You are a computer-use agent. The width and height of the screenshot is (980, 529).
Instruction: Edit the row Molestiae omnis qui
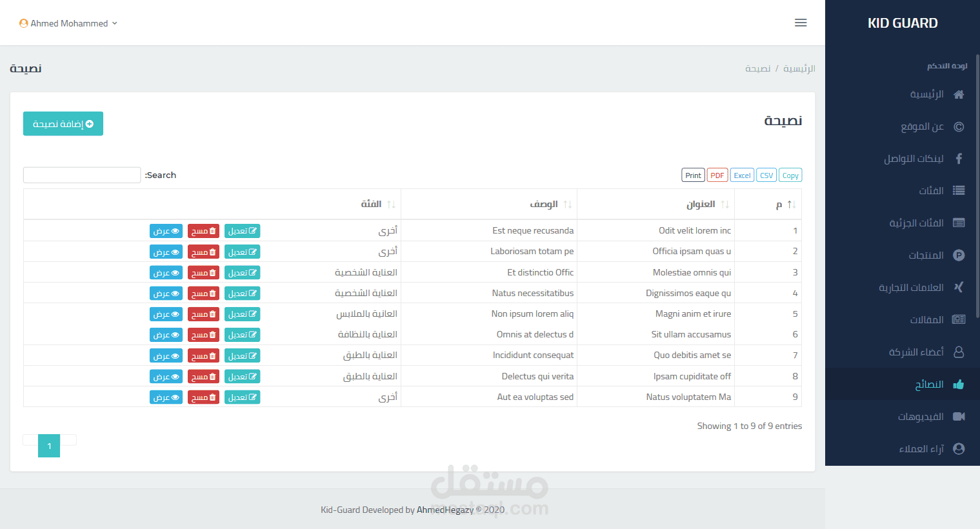click(x=242, y=273)
